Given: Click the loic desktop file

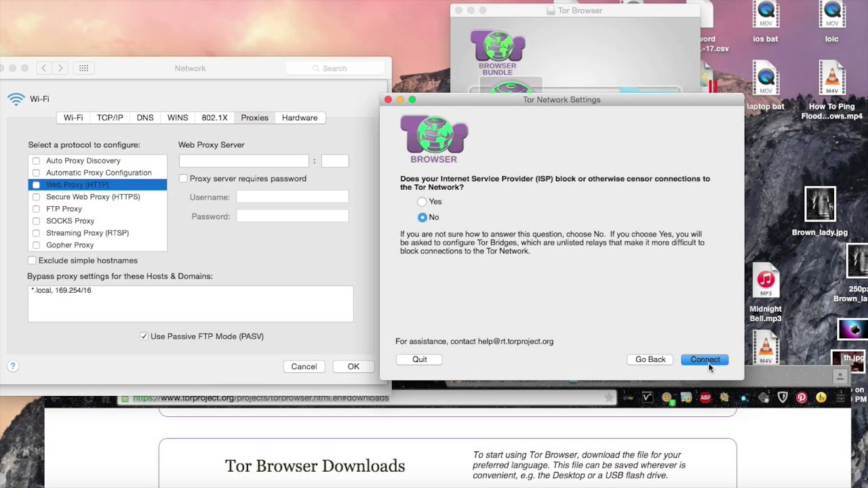Looking at the screenshot, I should tap(832, 22).
